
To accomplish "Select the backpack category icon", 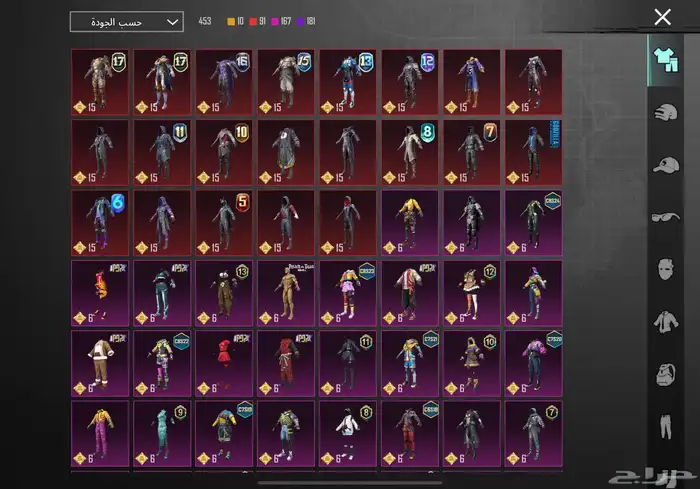I will click(x=663, y=375).
